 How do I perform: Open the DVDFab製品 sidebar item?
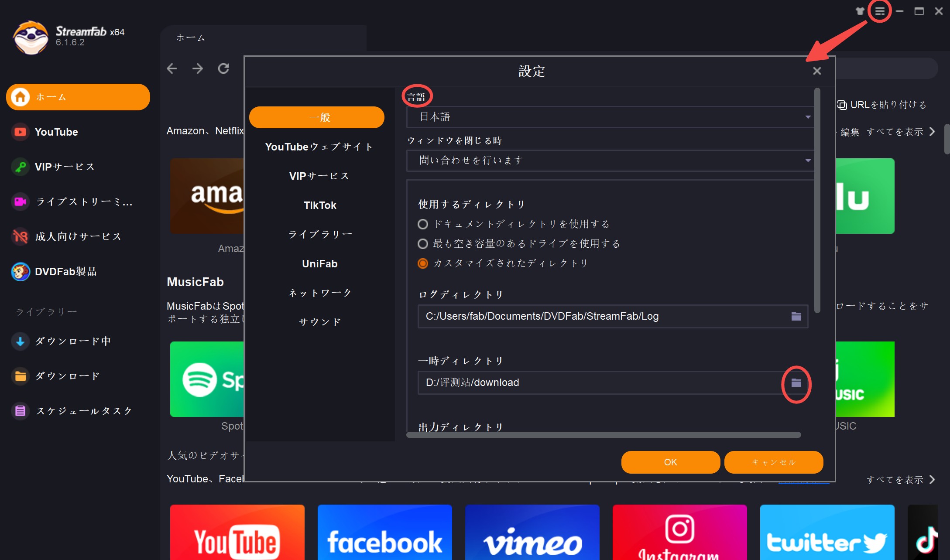(x=65, y=271)
